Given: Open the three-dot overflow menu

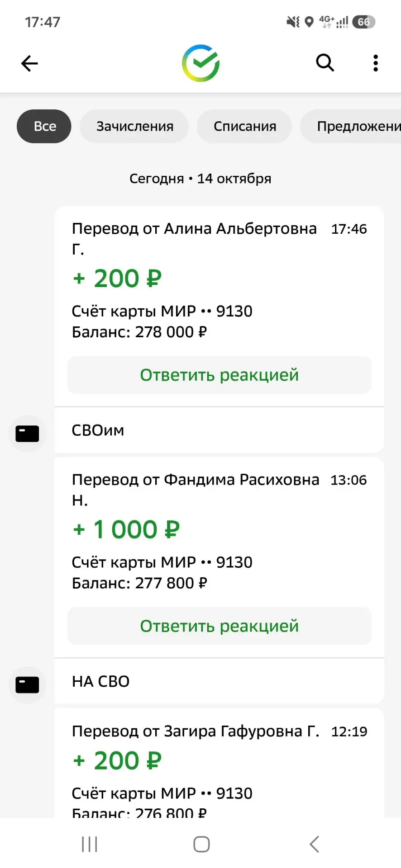Looking at the screenshot, I should pos(375,63).
